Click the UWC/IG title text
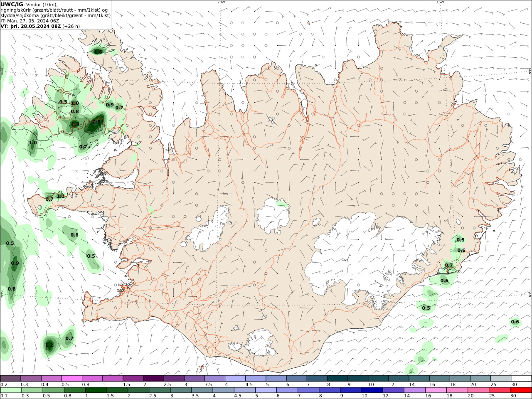 click(x=12, y=4)
